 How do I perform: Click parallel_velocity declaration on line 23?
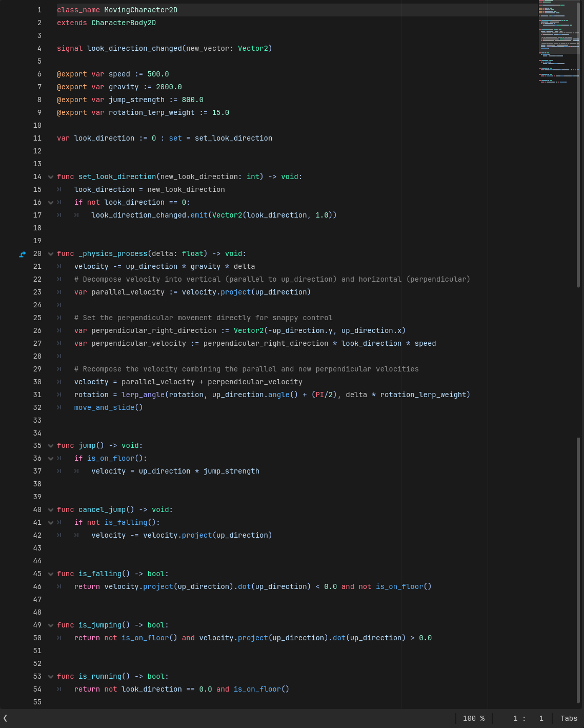pyautogui.click(x=128, y=292)
